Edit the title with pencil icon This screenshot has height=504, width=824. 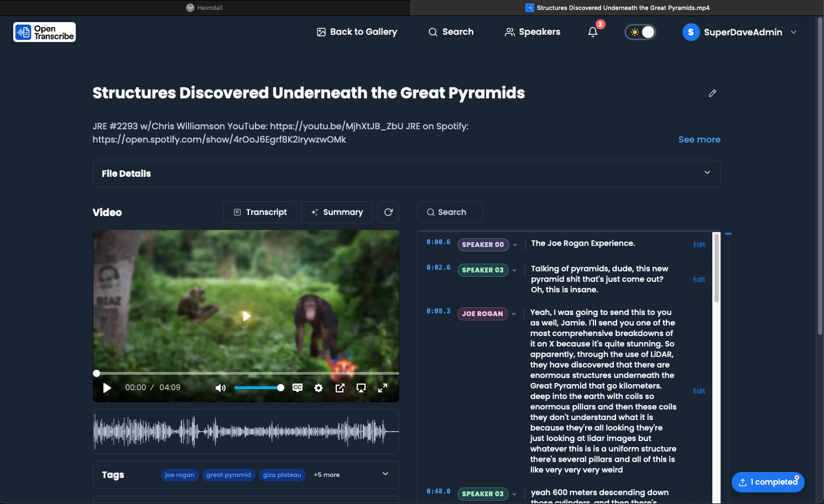712,93
